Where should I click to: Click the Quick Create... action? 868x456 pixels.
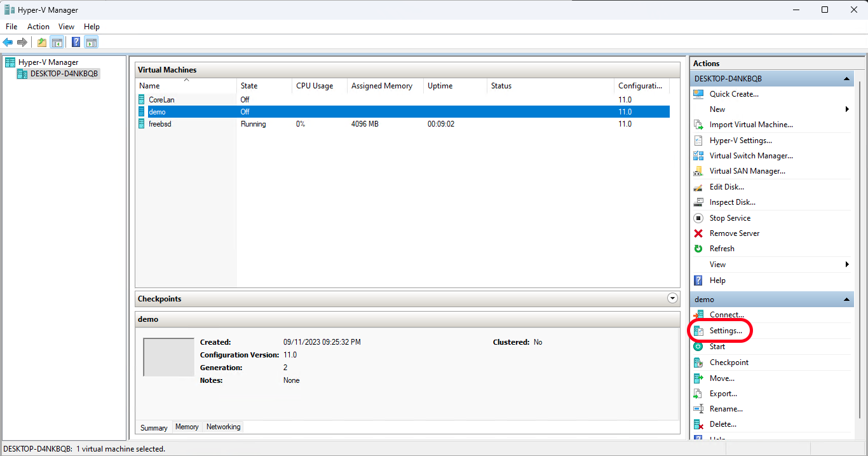pyautogui.click(x=734, y=94)
